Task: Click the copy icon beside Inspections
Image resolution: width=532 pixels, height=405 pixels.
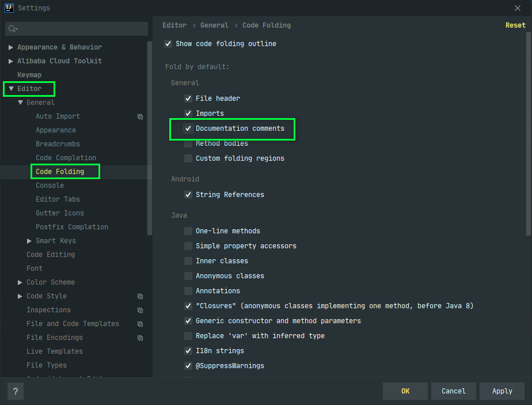Action: coord(140,310)
